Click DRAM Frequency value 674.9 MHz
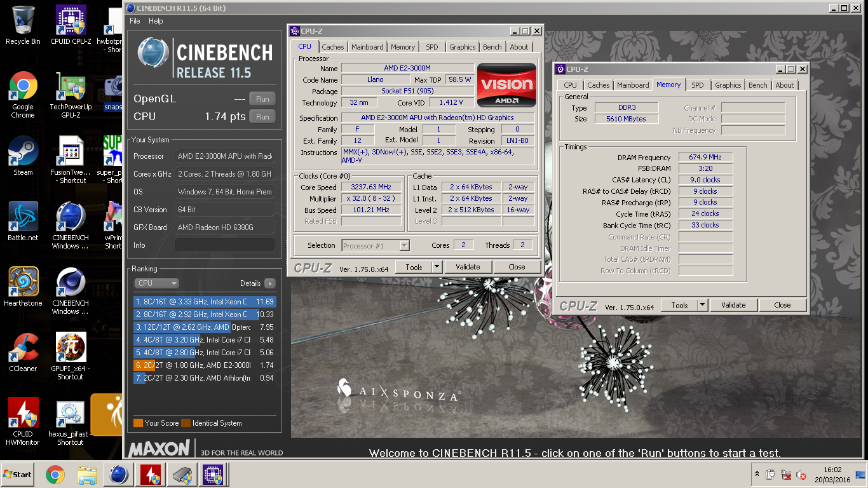 [x=705, y=157]
